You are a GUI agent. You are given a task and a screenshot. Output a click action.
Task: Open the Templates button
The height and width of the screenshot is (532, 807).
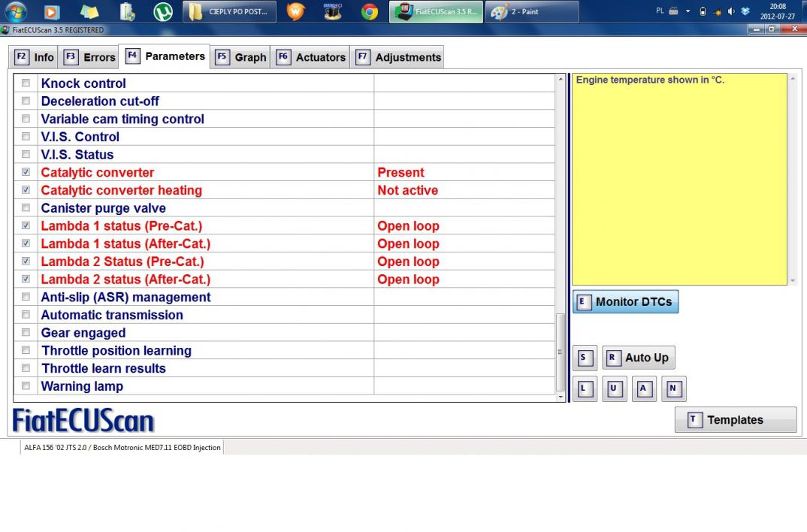pos(736,420)
